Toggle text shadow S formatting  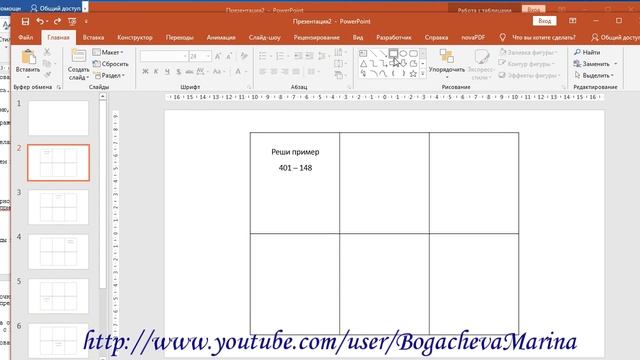pyautogui.click(x=178, y=72)
